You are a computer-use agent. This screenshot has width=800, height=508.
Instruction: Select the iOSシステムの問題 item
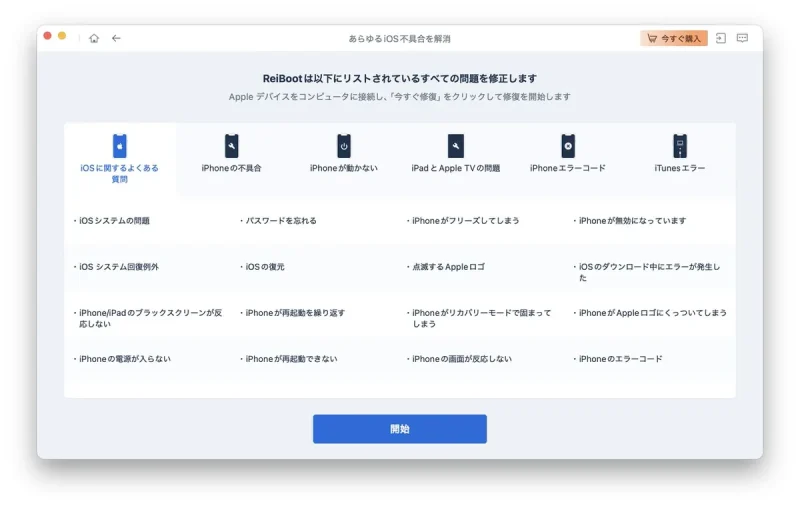(x=114, y=221)
